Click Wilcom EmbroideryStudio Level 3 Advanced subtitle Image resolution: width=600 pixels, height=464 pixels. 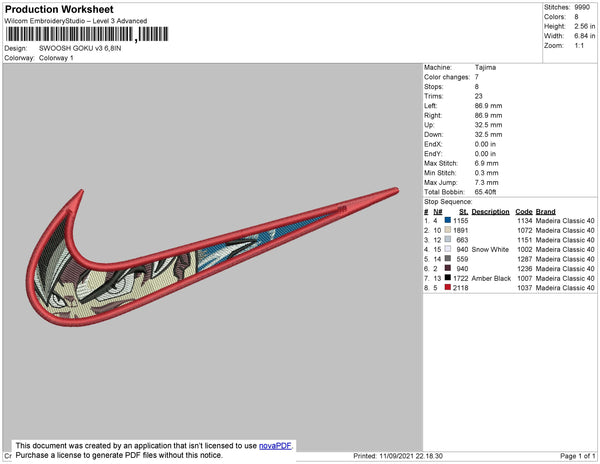tap(76, 21)
